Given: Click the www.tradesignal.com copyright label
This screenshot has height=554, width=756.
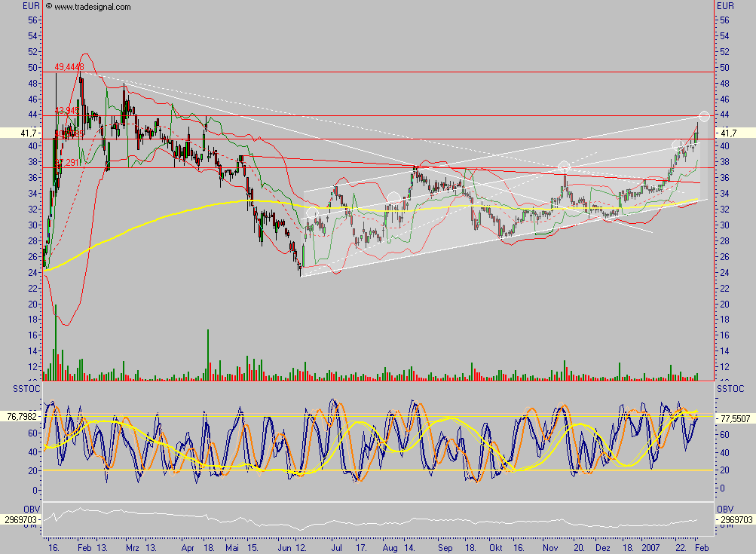Looking at the screenshot, I should coord(88,7).
